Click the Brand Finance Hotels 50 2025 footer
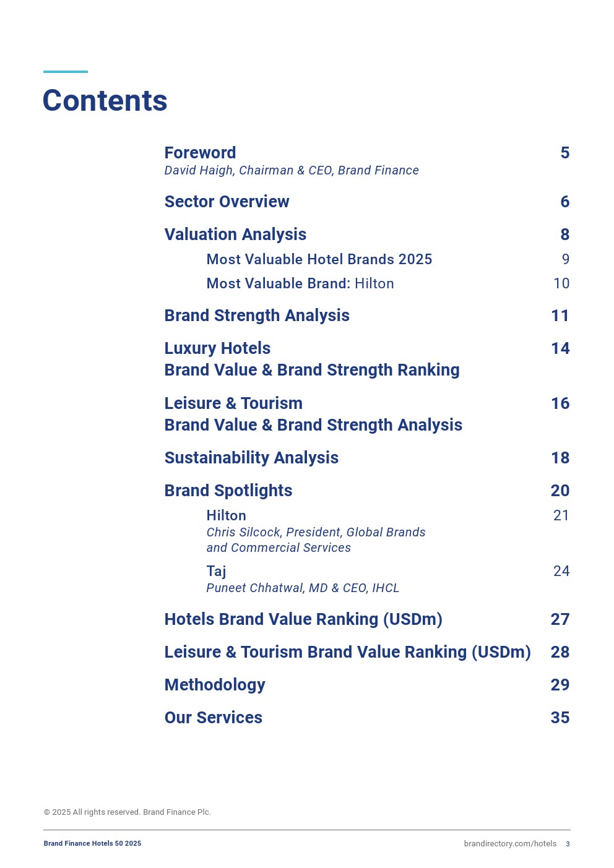 pyautogui.click(x=92, y=844)
